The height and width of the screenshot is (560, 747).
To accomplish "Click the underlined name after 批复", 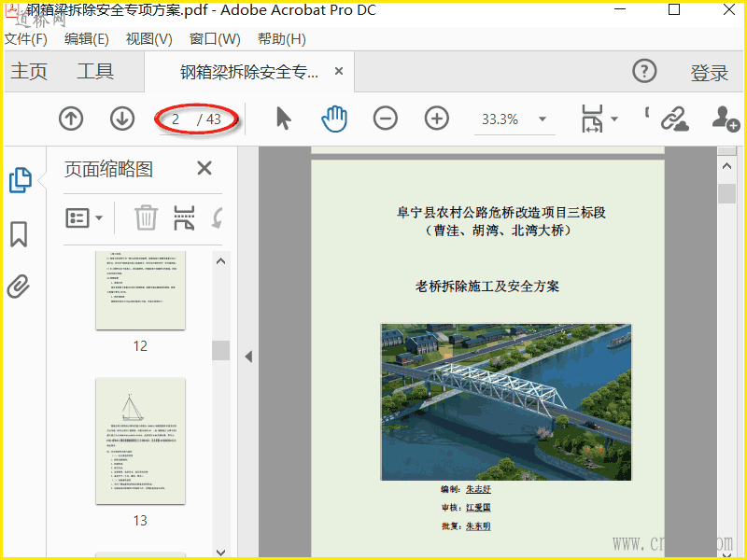I will point(478,526).
